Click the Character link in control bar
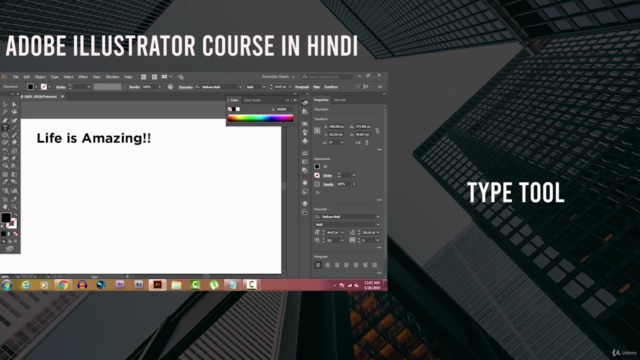Image resolution: width=640 pixels, height=360 pixels. (x=185, y=87)
